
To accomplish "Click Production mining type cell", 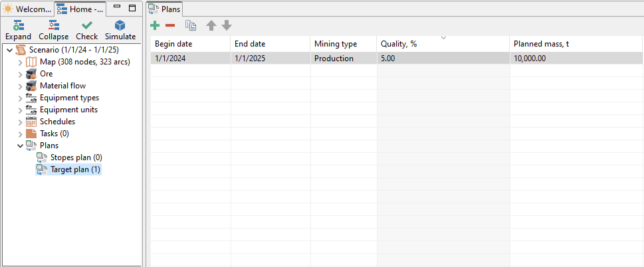I will (x=344, y=58).
